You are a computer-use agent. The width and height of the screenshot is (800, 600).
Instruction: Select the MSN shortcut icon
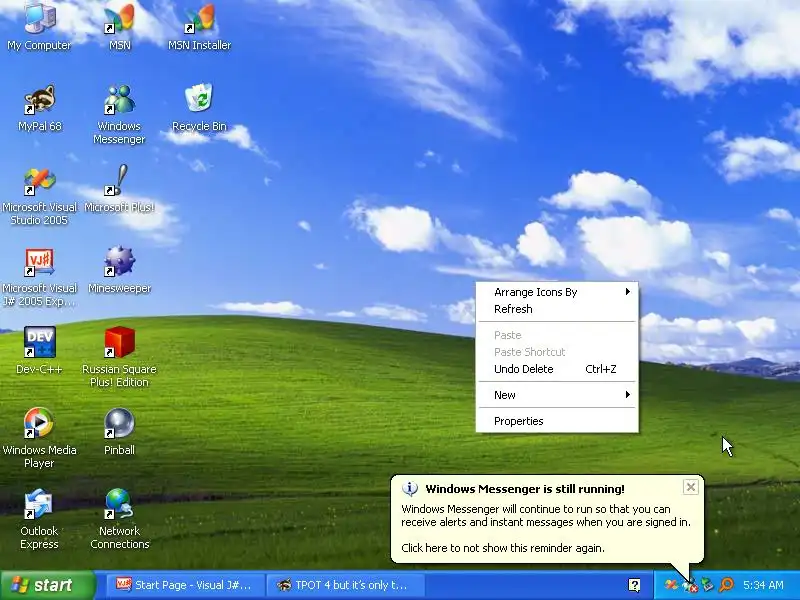point(119,27)
